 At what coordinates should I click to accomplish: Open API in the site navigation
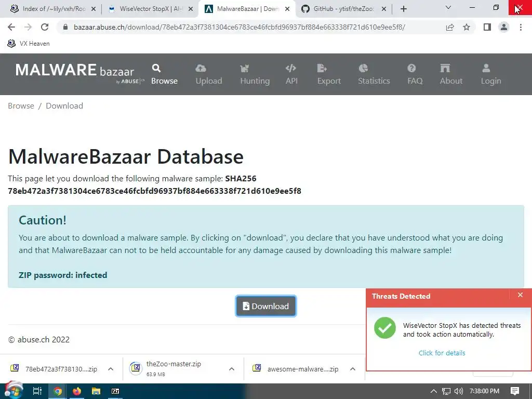tap(291, 74)
